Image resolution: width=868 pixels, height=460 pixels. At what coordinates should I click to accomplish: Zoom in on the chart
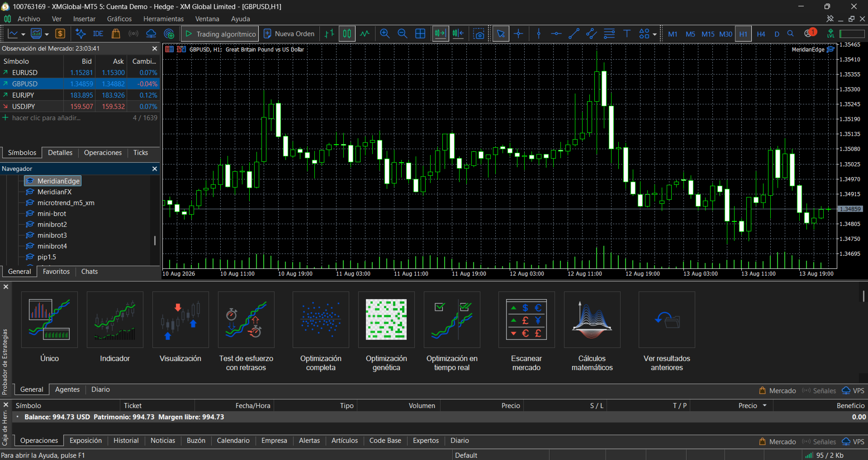(385, 34)
